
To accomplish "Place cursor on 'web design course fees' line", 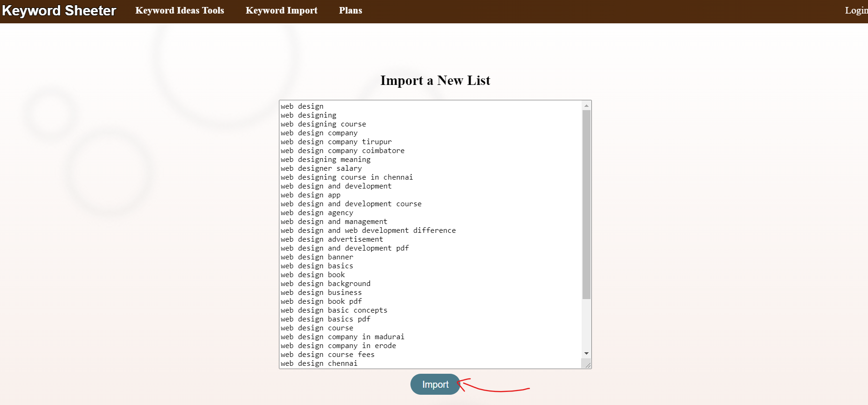I will pyautogui.click(x=327, y=355).
